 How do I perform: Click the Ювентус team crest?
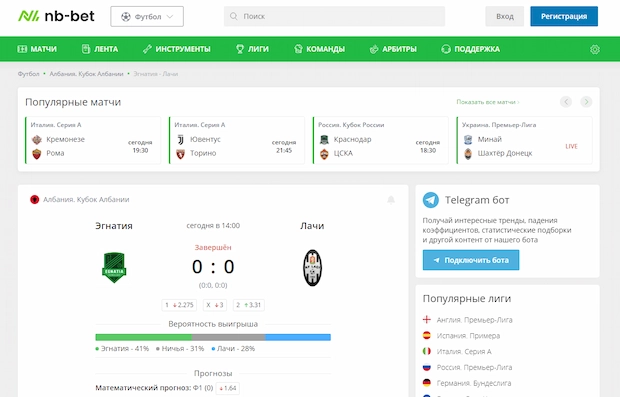tap(180, 140)
